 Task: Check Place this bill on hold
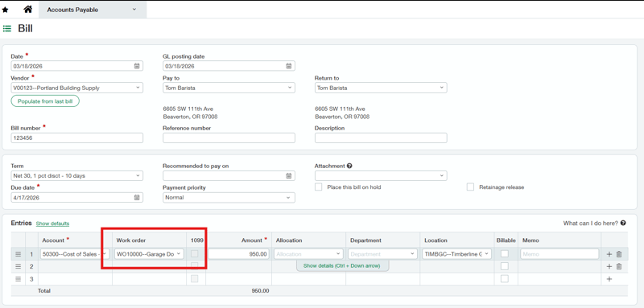click(318, 187)
